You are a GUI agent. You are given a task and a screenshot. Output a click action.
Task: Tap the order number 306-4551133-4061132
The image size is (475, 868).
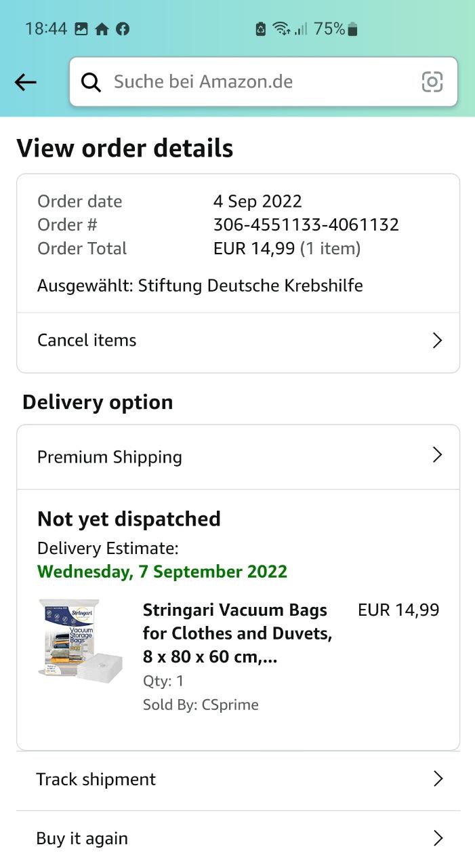306,224
